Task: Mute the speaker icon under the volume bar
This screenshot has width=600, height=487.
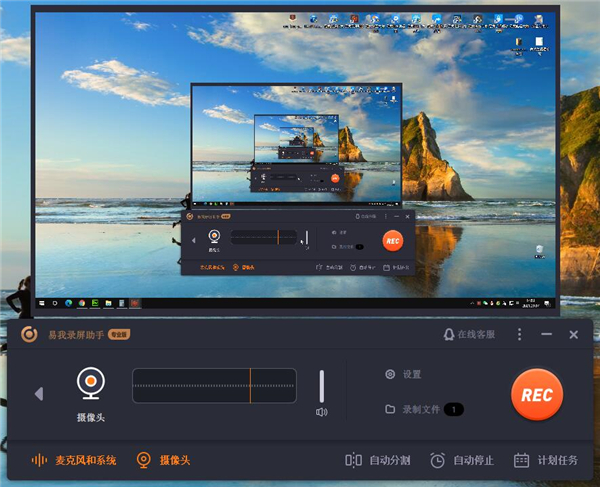Action: pos(321,412)
